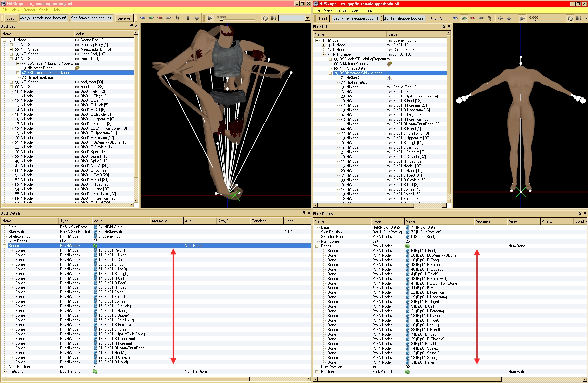Expand 23 NiTriShape node in left Block List

(x=11, y=49)
